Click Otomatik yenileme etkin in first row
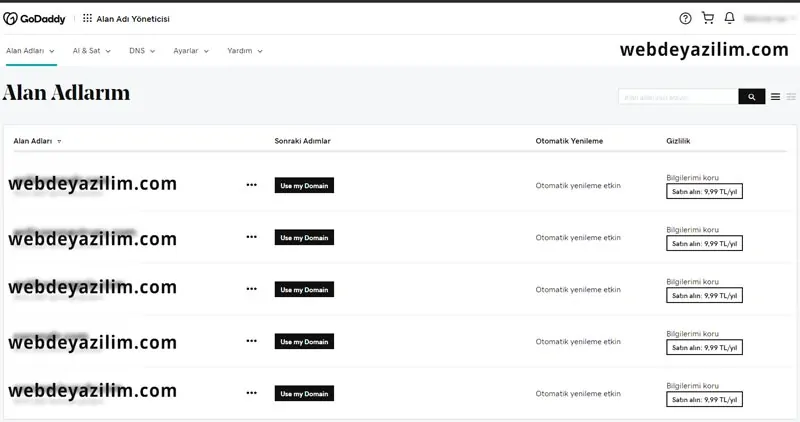This screenshot has width=800, height=422. [x=578, y=185]
